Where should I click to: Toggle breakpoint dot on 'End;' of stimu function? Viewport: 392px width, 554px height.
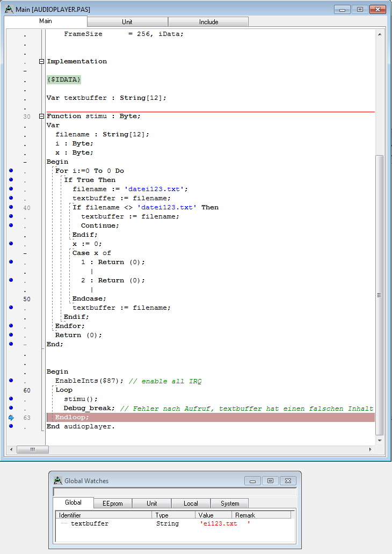tap(11, 344)
